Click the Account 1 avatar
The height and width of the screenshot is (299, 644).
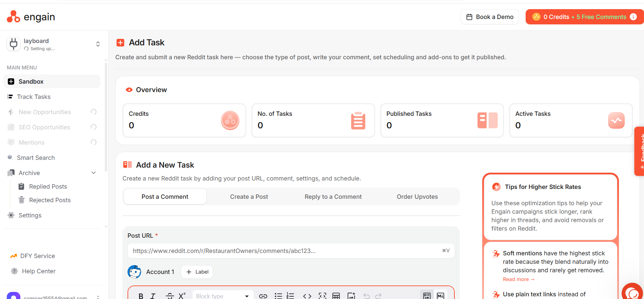click(x=134, y=272)
